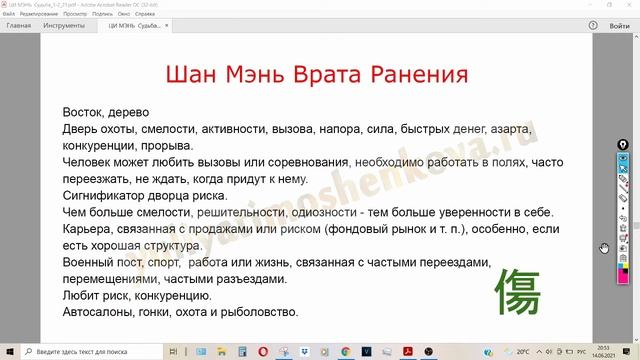Expand the hidden system tray icons chevron
Screen dimensions: 640x360
539,351
